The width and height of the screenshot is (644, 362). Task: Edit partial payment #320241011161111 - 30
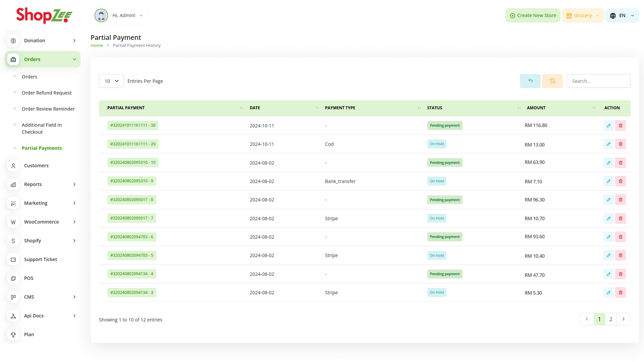click(608, 125)
